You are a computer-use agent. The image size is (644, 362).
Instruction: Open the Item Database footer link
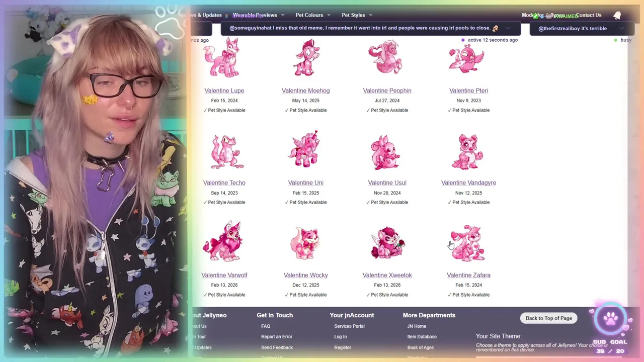(x=422, y=337)
